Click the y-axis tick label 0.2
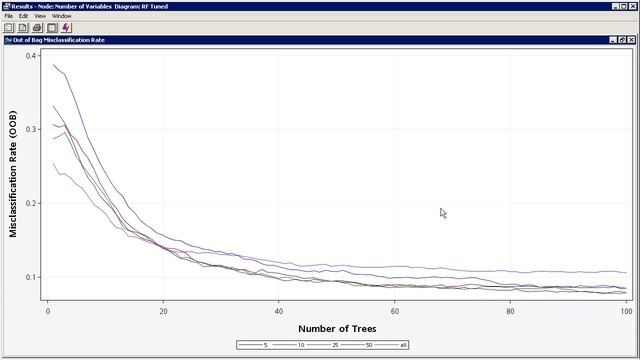The height and width of the screenshot is (360, 640). [31, 203]
